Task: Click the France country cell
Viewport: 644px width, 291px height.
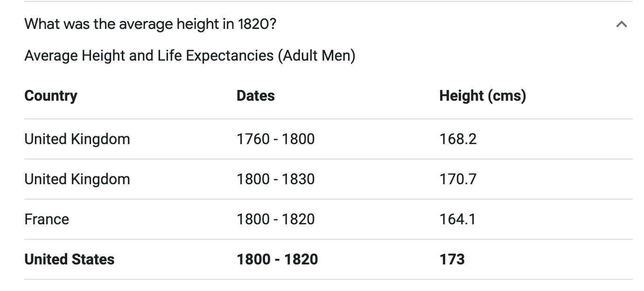Action: click(47, 219)
